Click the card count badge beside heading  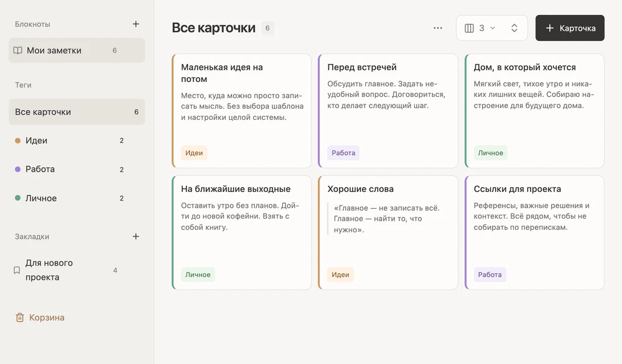pyautogui.click(x=267, y=28)
